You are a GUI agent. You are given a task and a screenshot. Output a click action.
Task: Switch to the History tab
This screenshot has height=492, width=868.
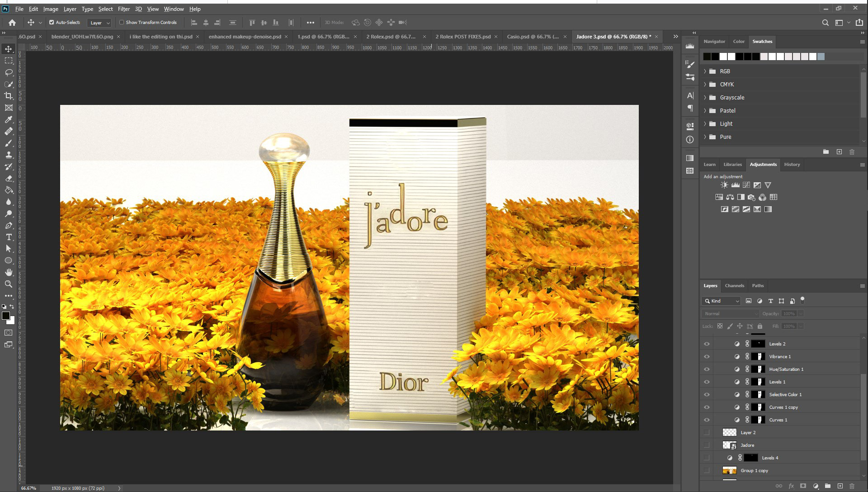[x=792, y=165]
